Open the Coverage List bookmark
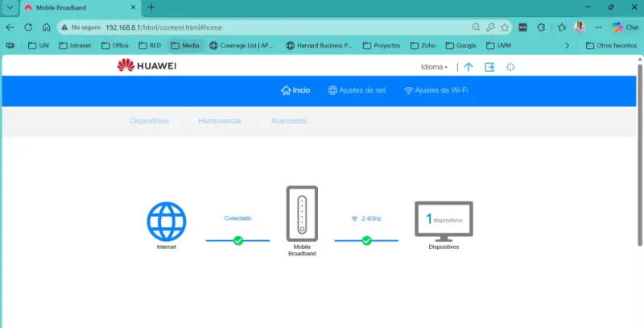Screen dimensions: 644x328 [241, 45]
